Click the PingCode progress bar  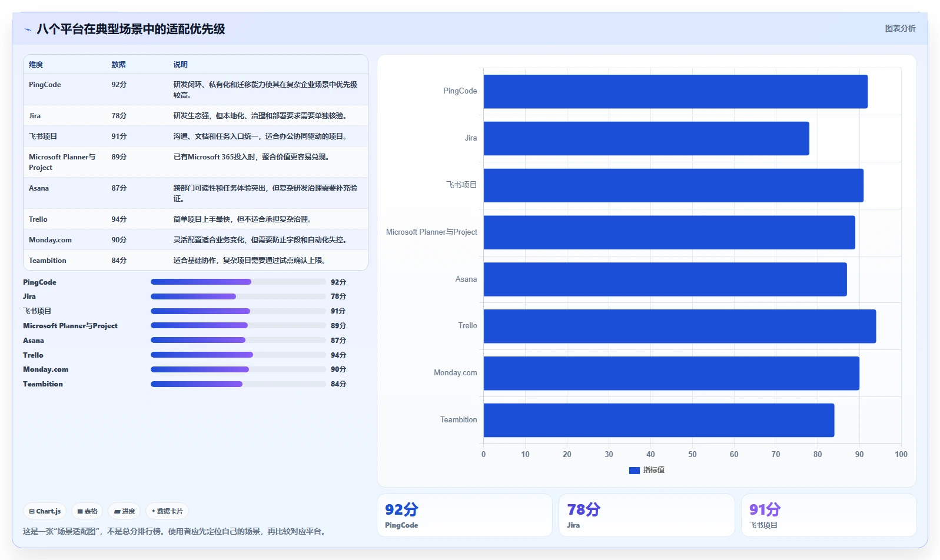[238, 282]
